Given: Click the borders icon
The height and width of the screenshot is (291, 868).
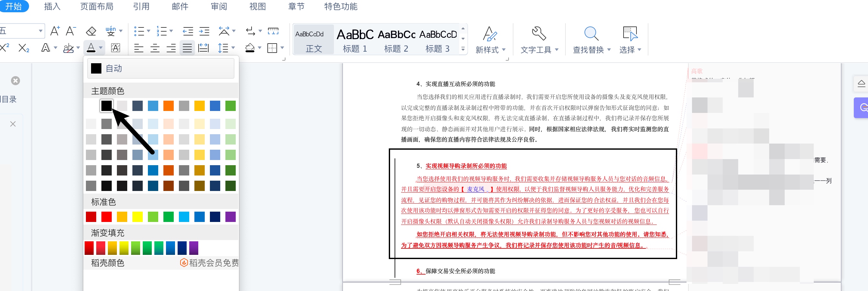Looking at the screenshot, I should [272, 48].
